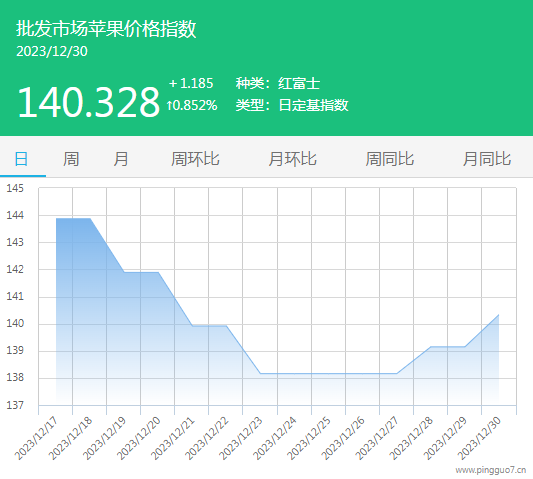Click the 2023/12/17 x-axis label
The height and width of the screenshot is (479, 533).
click(36, 439)
